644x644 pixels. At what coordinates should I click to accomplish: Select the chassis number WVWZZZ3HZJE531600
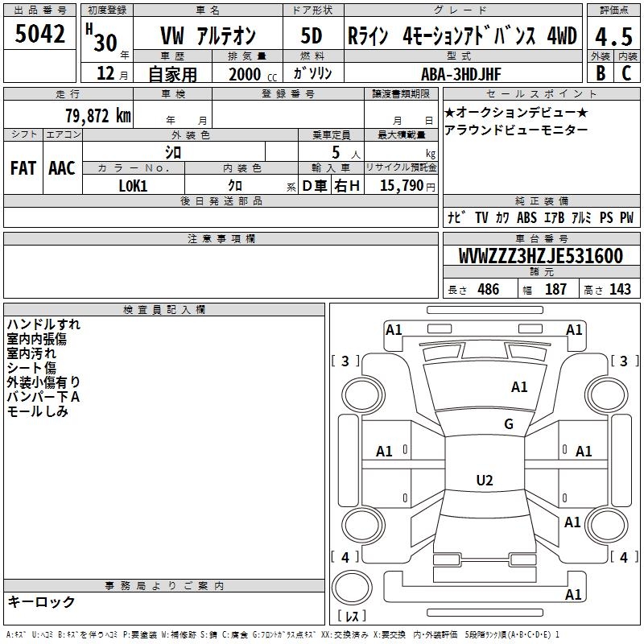click(540, 257)
